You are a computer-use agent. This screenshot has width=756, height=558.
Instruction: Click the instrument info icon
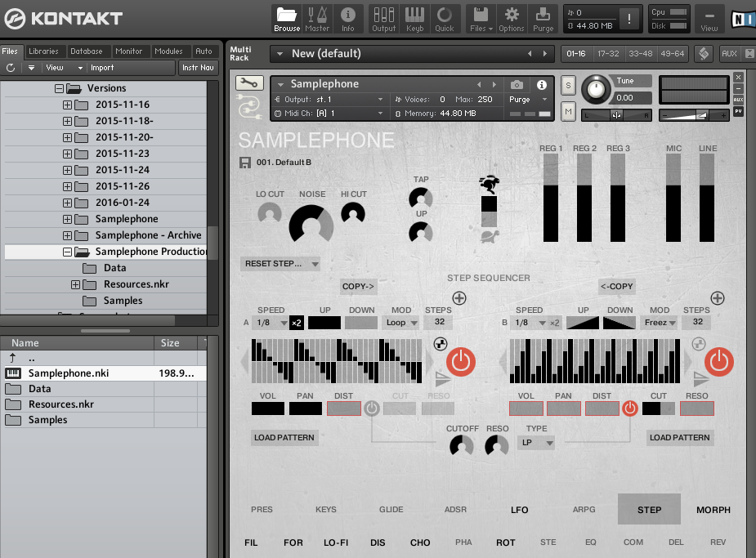coord(542,85)
